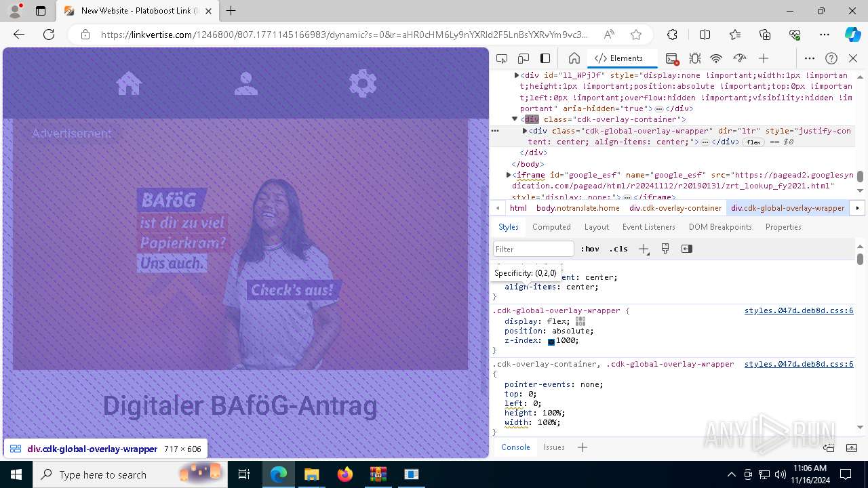Open the Sources bug icon tool
This screenshot has width=868, height=488.
coord(694,58)
